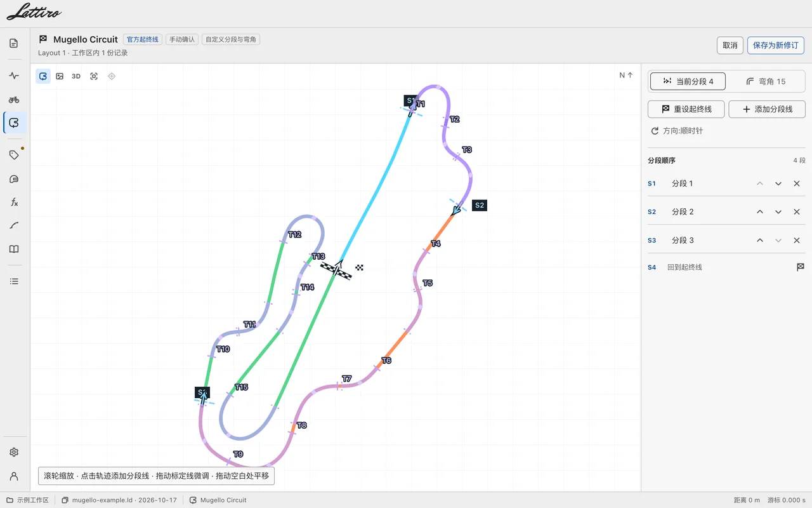The height and width of the screenshot is (508, 812).
Task: Delete 分段 2 with its X
Action: coord(797,212)
